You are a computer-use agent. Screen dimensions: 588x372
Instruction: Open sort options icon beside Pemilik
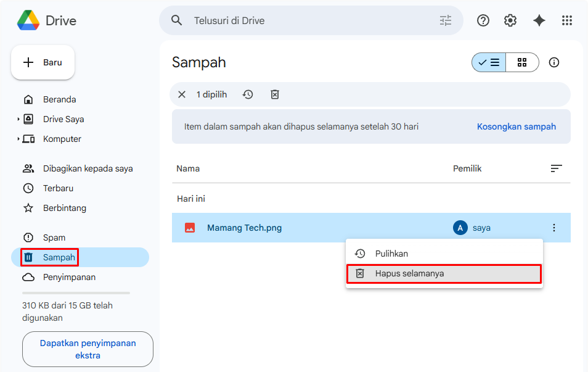point(556,168)
